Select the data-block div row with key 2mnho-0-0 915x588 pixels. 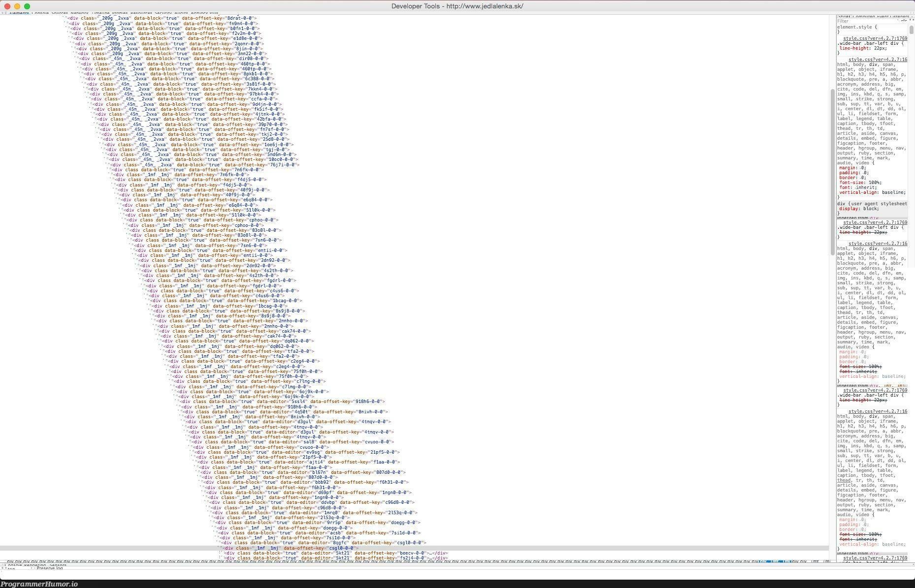232,321
